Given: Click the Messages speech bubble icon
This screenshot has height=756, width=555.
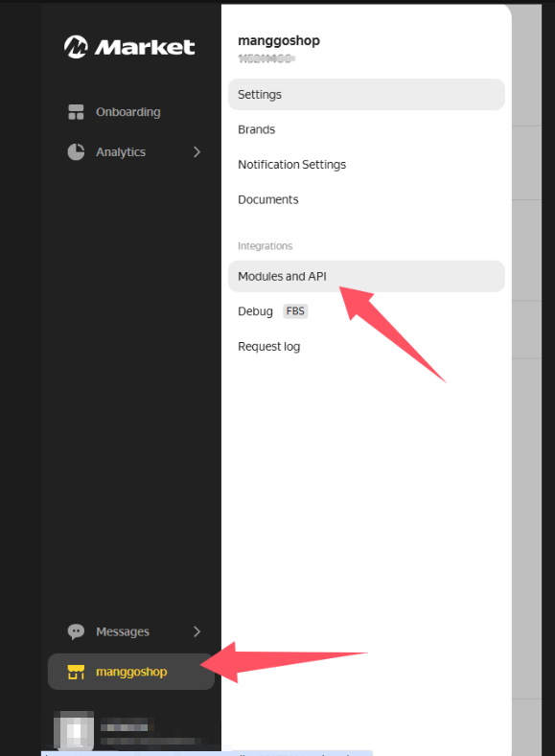Looking at the screenshot, I should 76,631.
